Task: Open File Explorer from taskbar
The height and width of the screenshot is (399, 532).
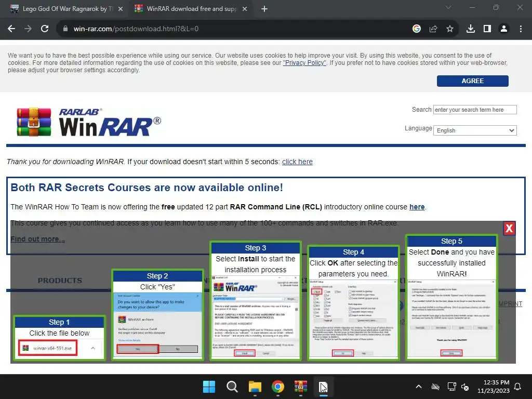Action: [255, 387]
